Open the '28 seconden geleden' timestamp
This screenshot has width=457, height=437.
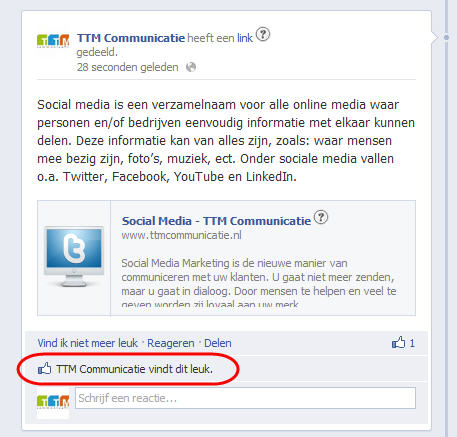[x=127, y=67]
